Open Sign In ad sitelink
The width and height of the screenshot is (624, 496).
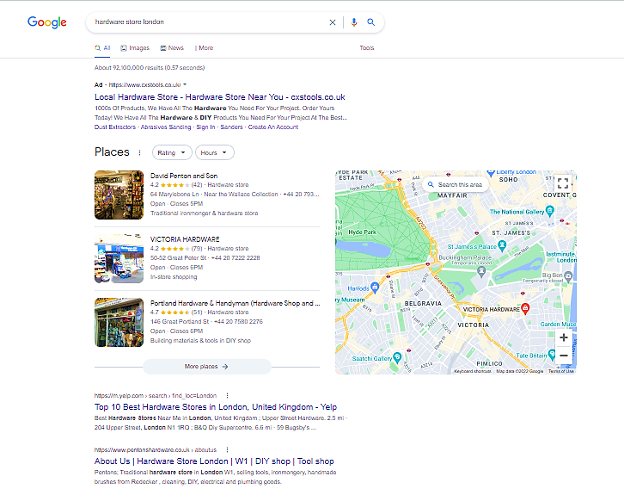(x=206, y=127)
